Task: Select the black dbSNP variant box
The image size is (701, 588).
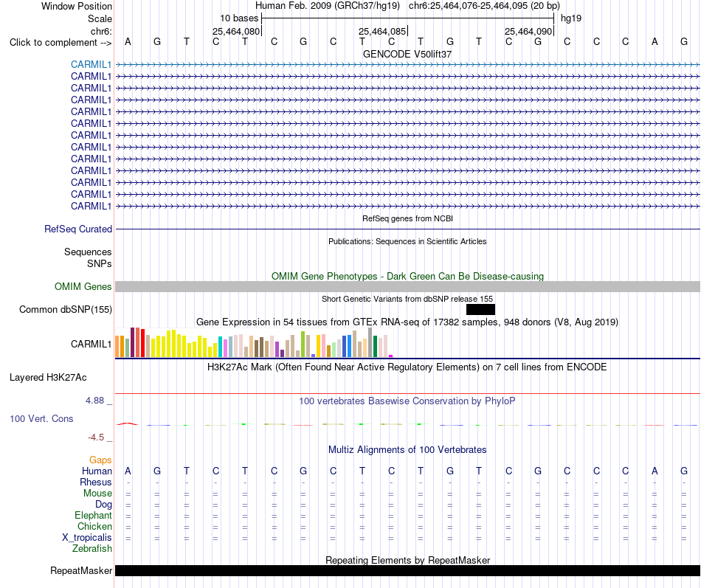Action: (x=480, y=309)
